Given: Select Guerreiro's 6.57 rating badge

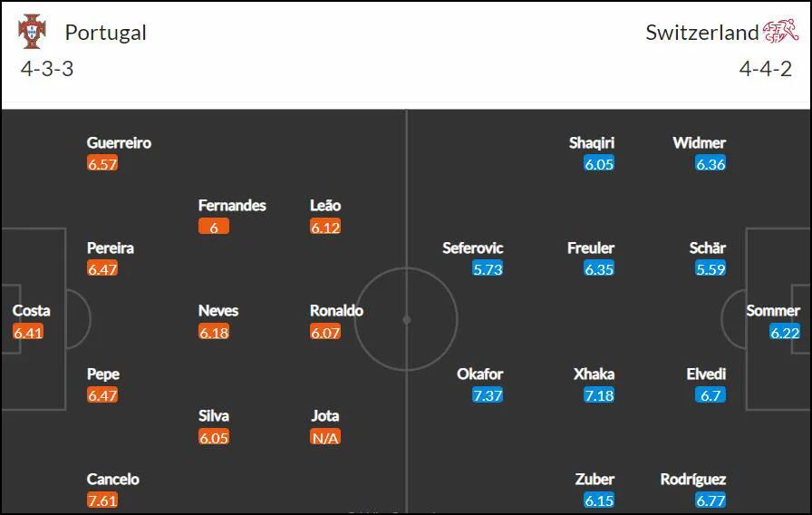Looking at the screenshot, I should [102, 164].
